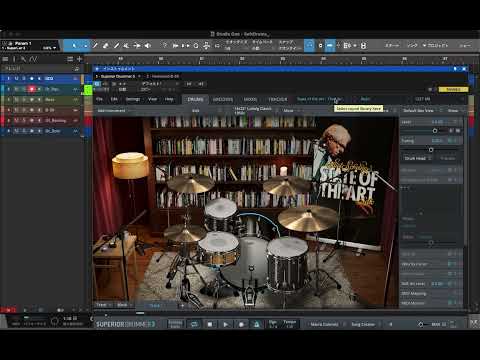480x360 pixels.
Task: Toggle the highlighted Autoscroll button
Action: click(x=330, y=45)
